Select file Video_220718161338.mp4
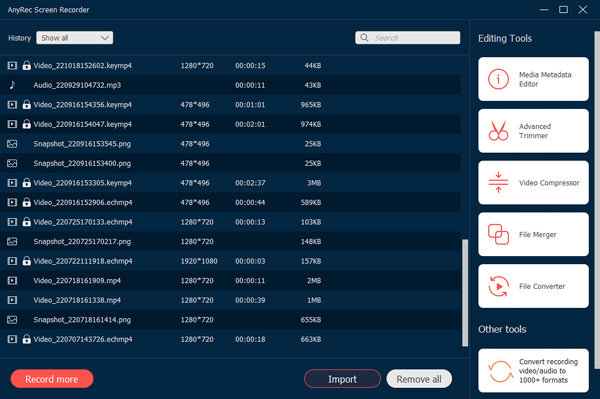Viewport: 600px width, 399px height. [230, 300]
